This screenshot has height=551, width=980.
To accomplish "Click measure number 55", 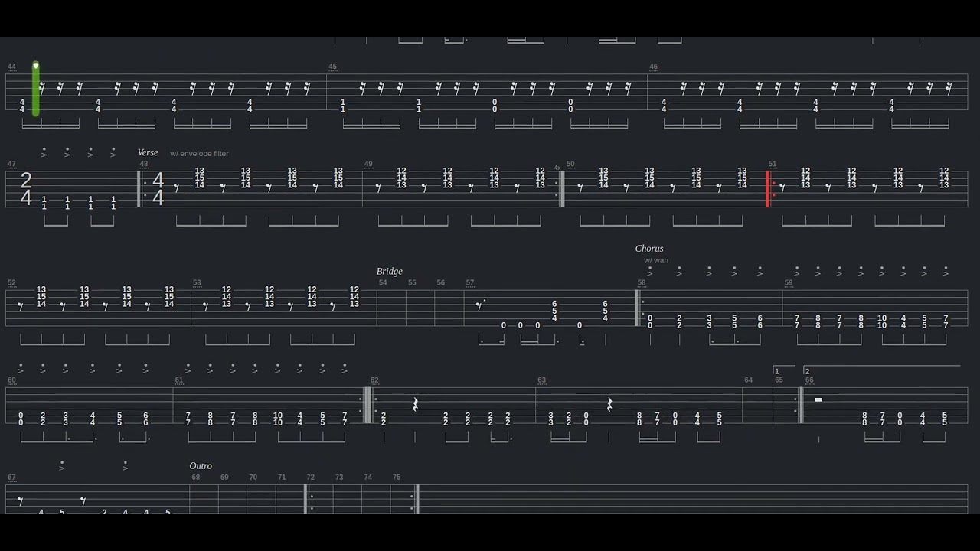I will coord(412,282).
